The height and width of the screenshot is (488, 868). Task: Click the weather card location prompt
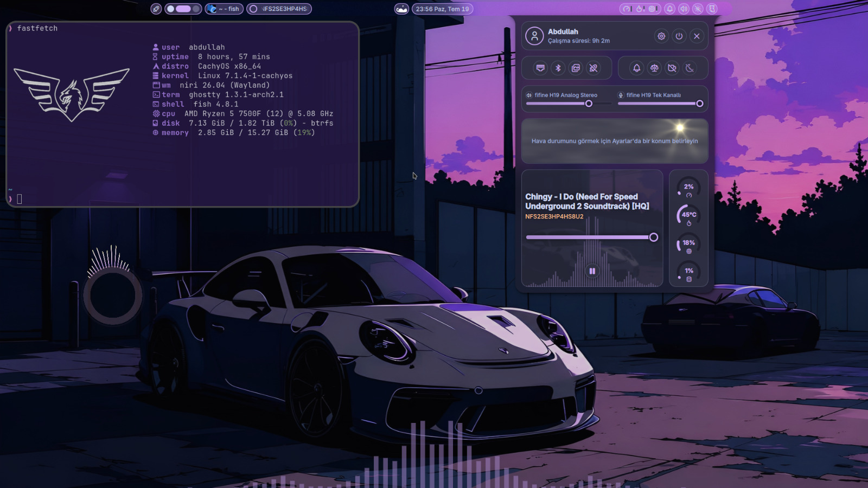point(615,141)
